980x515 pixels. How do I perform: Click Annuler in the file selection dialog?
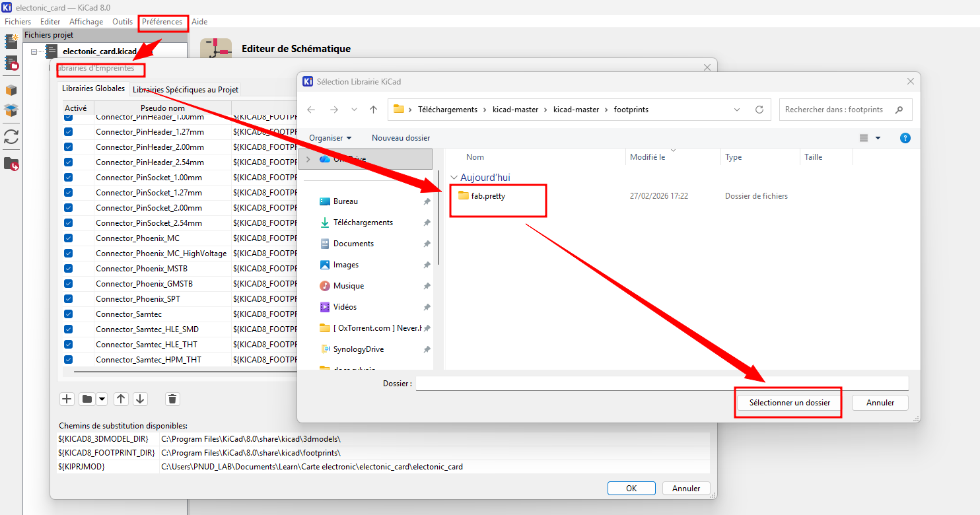(880, 403)
